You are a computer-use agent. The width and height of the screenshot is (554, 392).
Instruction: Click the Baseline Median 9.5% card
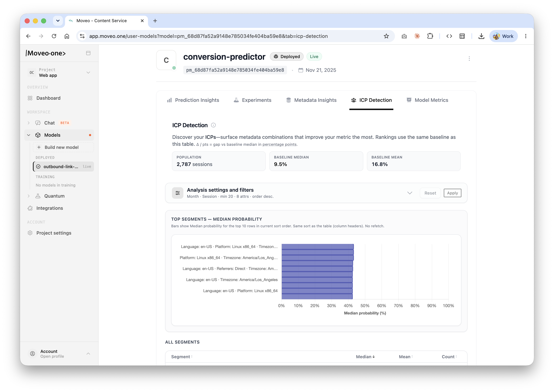pos(316,161)
